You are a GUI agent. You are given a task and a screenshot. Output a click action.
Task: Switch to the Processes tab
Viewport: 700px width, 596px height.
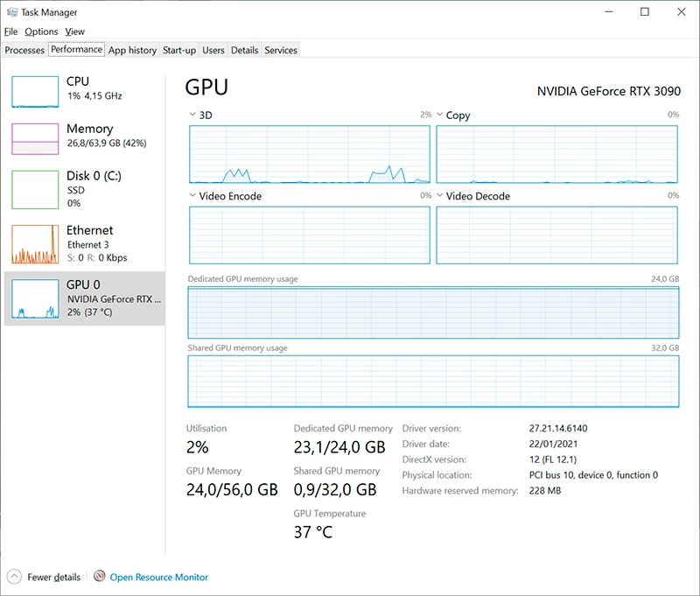(x=24, y=50)
